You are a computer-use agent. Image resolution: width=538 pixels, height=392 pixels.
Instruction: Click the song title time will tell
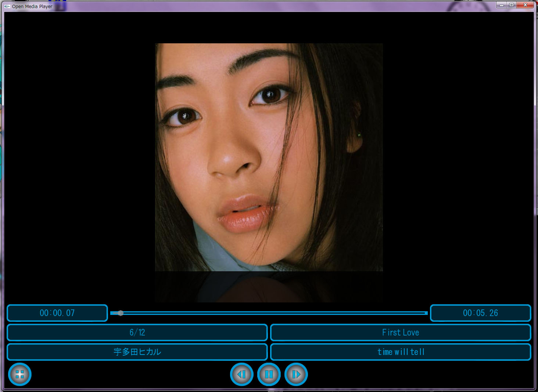[401, 352]
